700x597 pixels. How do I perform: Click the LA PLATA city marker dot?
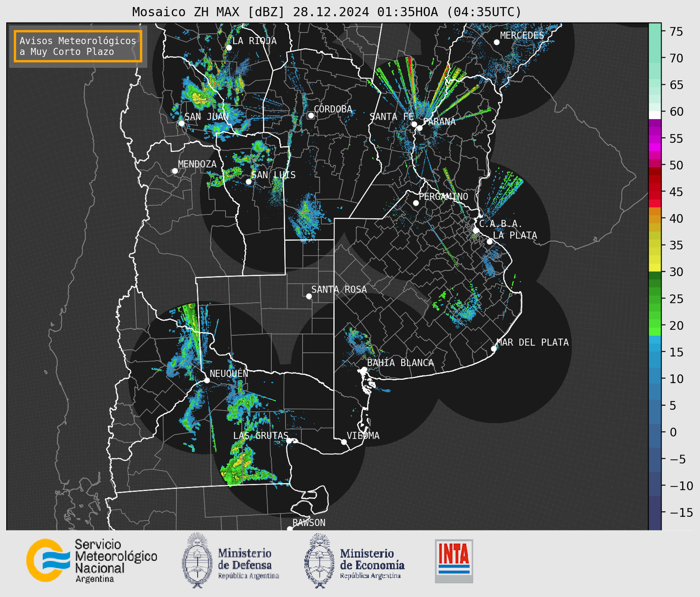click(x=490, y=242)
